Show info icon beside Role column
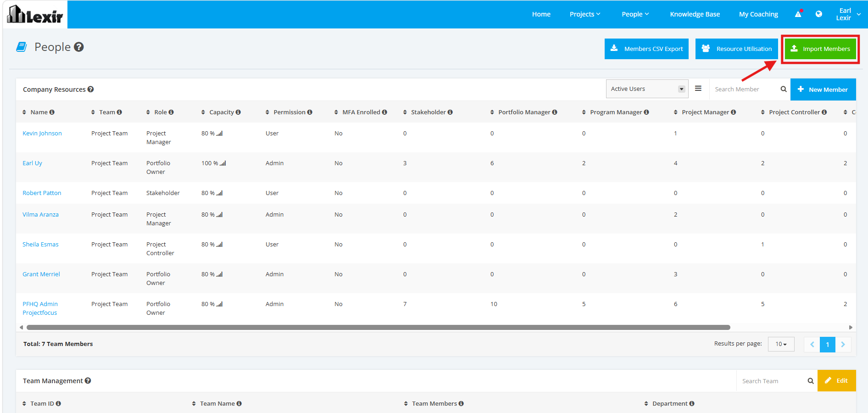Screen dimensions: 868x413 tap(171, 112)
